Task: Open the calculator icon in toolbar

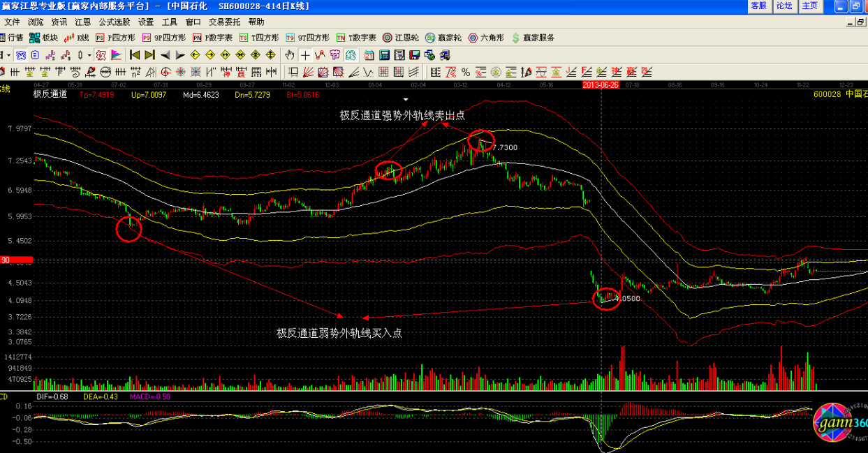Action: tap(384, 55)
